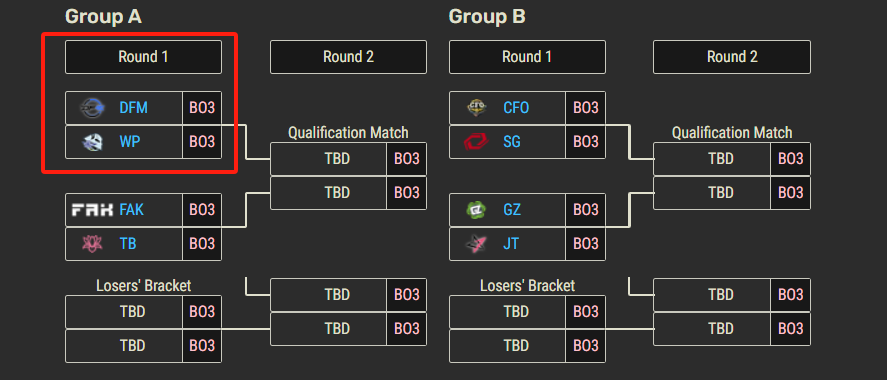This screenshot has width=887, height=380.
Task: Click the green GZ team logo
Action: click(x=476, y=210)
